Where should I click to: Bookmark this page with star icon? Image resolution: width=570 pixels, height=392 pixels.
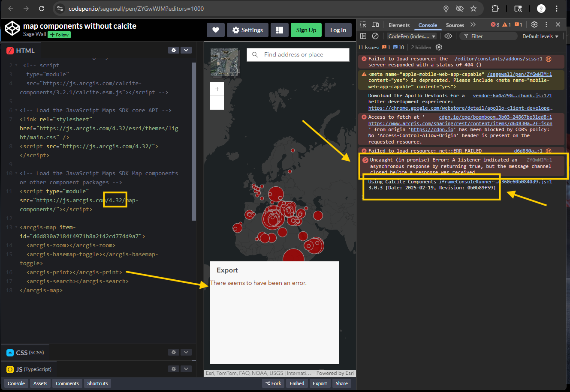[x=473, y=9]
